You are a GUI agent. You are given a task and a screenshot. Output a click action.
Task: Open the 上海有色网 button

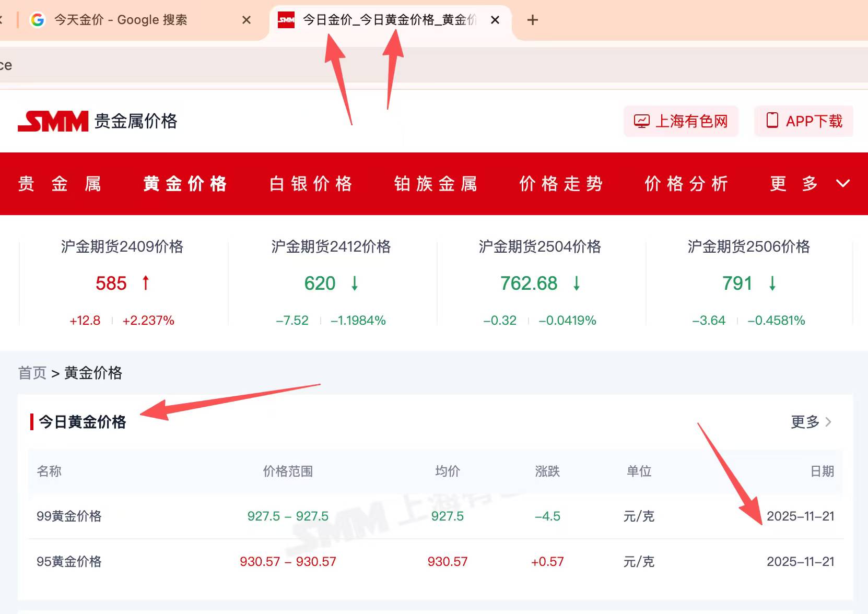(x=681, y=121)
